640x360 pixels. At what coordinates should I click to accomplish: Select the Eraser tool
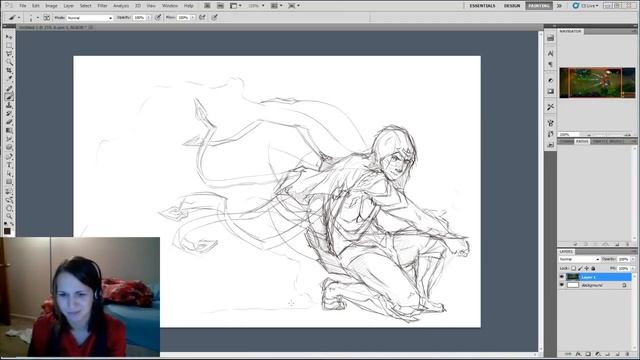(x=9, y=122)
